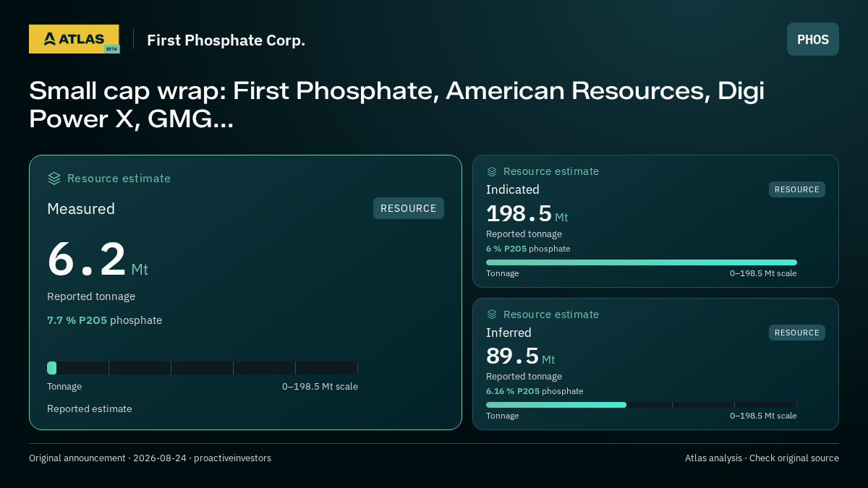Click the Tonnage label in the Measured card
The height and width of the screenshot is (488, 868).
pyautogui.click(x=64, y=387)
